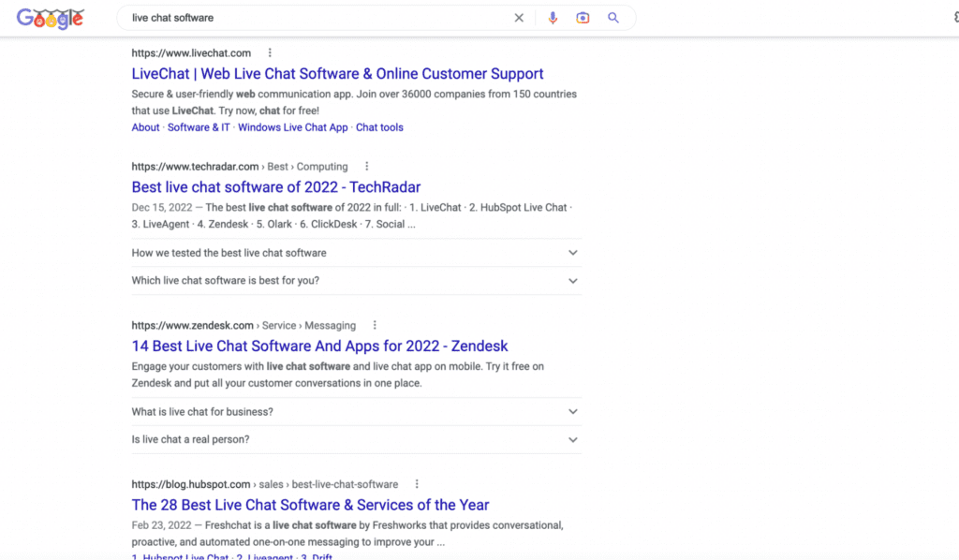Start voice search with microphone icon

[553, 18]
